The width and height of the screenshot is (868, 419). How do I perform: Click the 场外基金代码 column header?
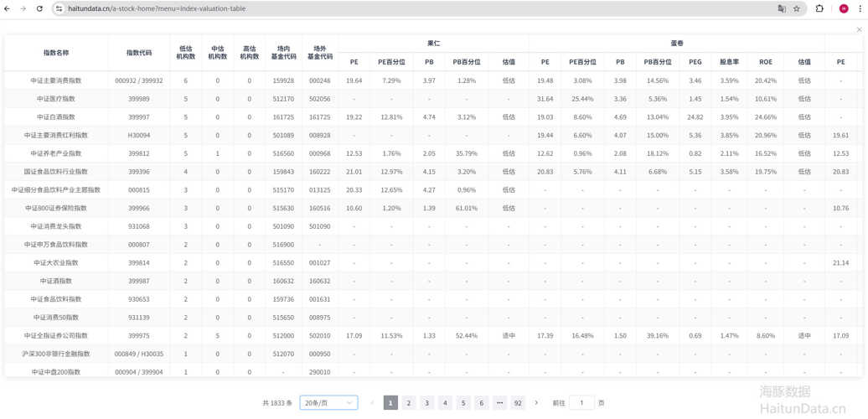pyautogui.click(x=320, y=53)
